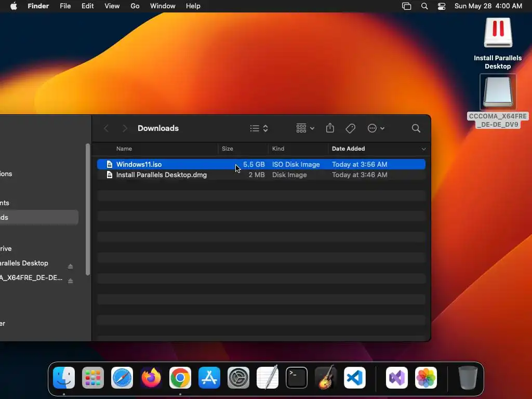The height and width of the screenshot is (399, 532).
Task: Open the Window menu
Action: pyautogui.click(x=163, y=6)
